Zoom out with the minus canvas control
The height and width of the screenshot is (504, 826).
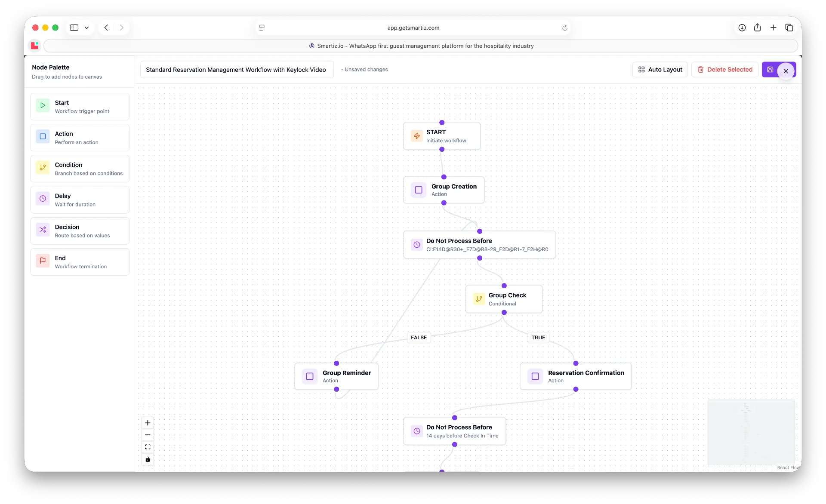coord(148,435)
